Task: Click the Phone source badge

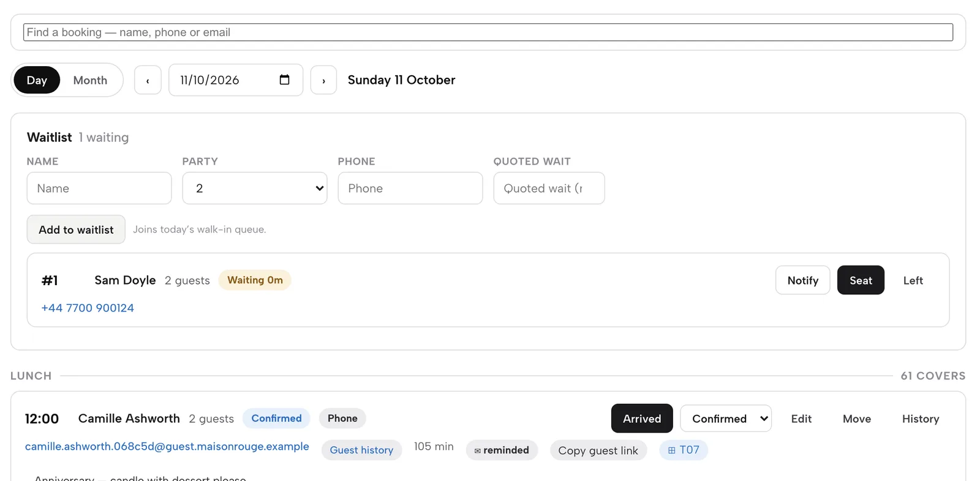Action: click(342, 418)
